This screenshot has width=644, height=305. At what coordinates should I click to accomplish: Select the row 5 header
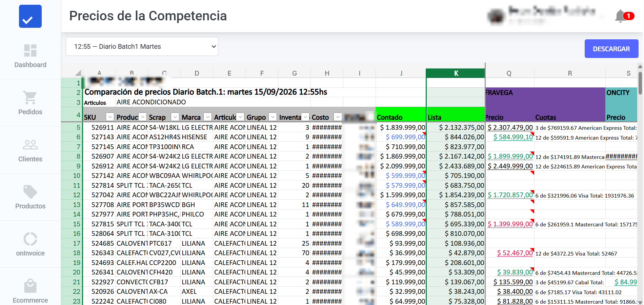coord(72,127)
